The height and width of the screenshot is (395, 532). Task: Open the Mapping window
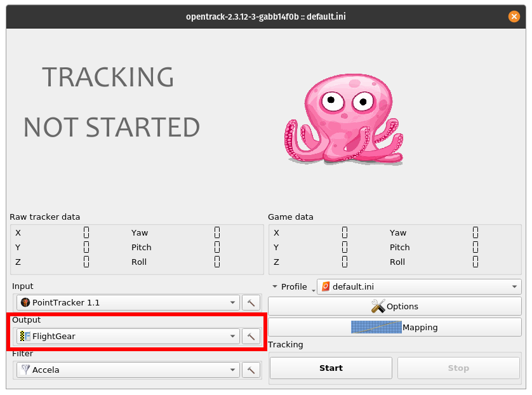point(395,327)
